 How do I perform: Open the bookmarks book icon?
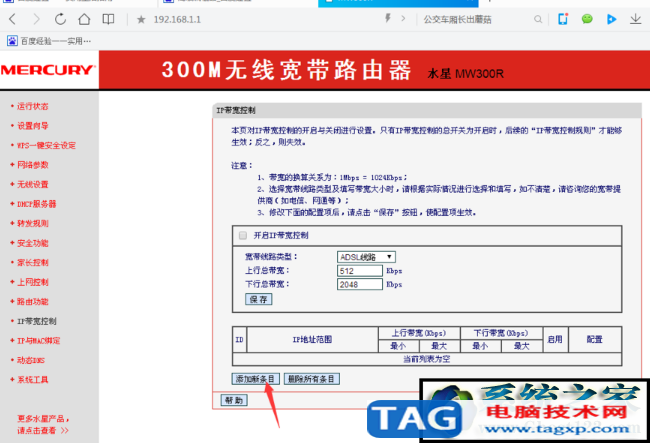point(109,19)
